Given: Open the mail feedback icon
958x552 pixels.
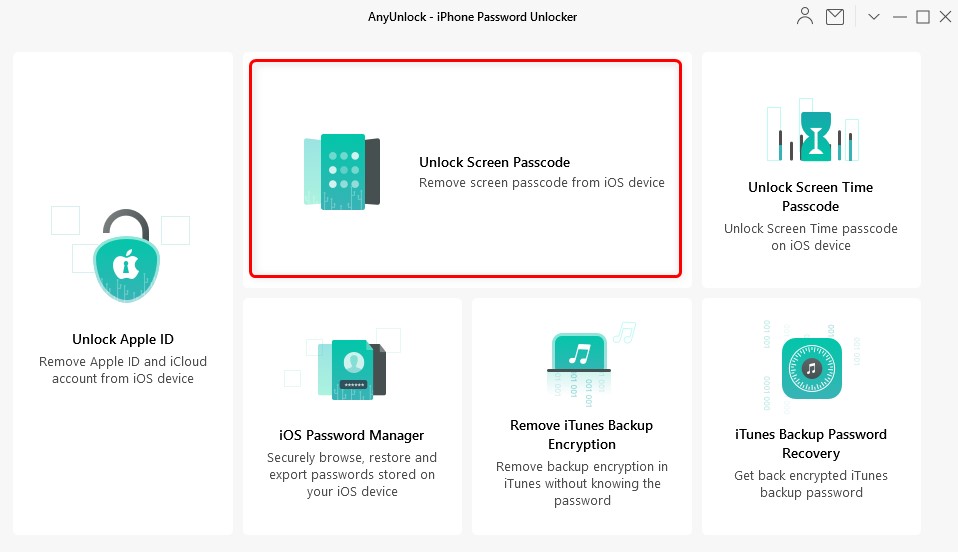Looking at the screenshot, I should tap(835, 17).
